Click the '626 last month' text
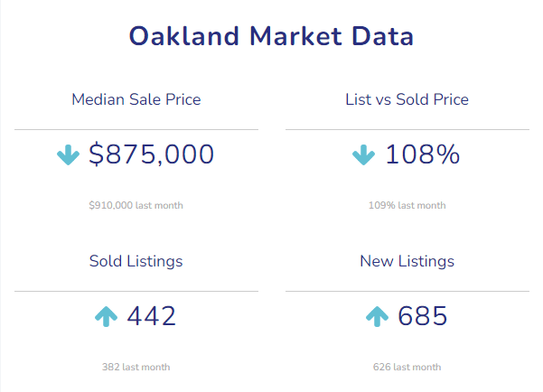This screenshot has height=392, width=543. pos(407,367)
